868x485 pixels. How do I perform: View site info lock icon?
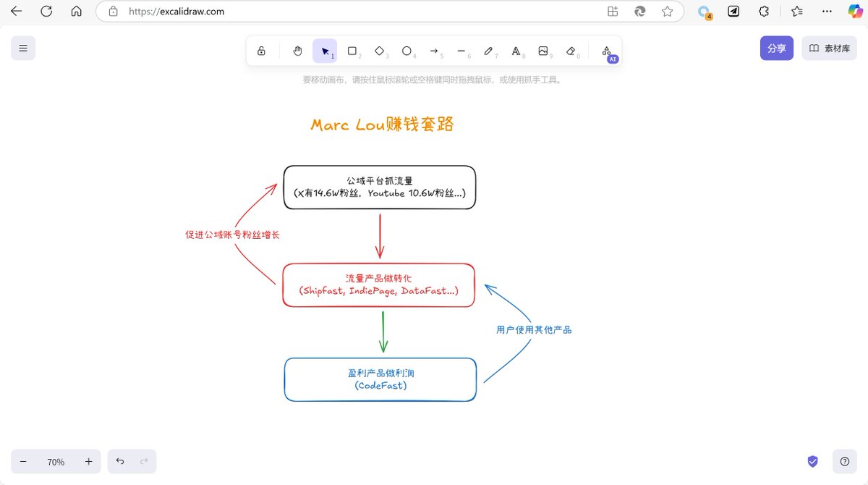[x=113, y=12]
